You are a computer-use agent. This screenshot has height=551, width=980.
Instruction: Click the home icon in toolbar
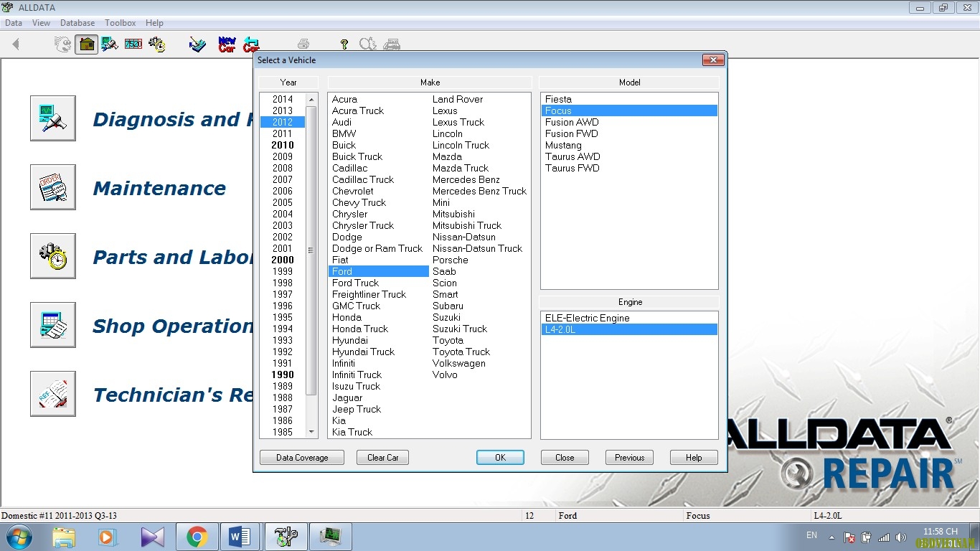pyautogui.click(x=86, y=44)
